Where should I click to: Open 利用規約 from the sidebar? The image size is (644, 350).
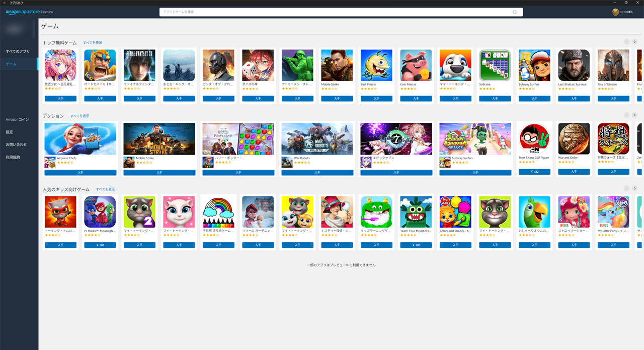[13, 157]
